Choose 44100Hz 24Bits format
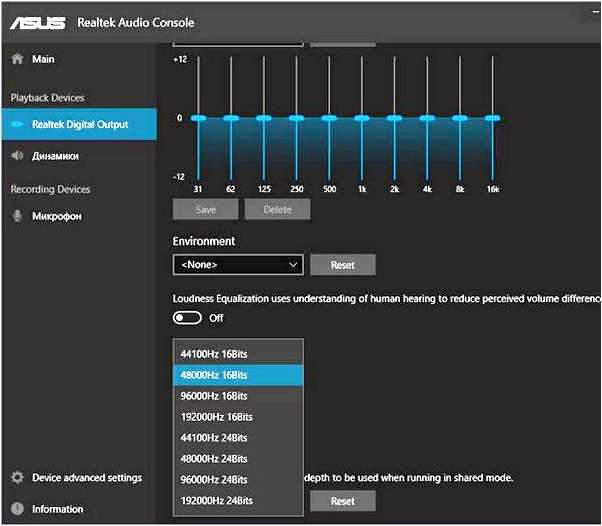This screenshot has height=526, width=602. click(238, 438)
